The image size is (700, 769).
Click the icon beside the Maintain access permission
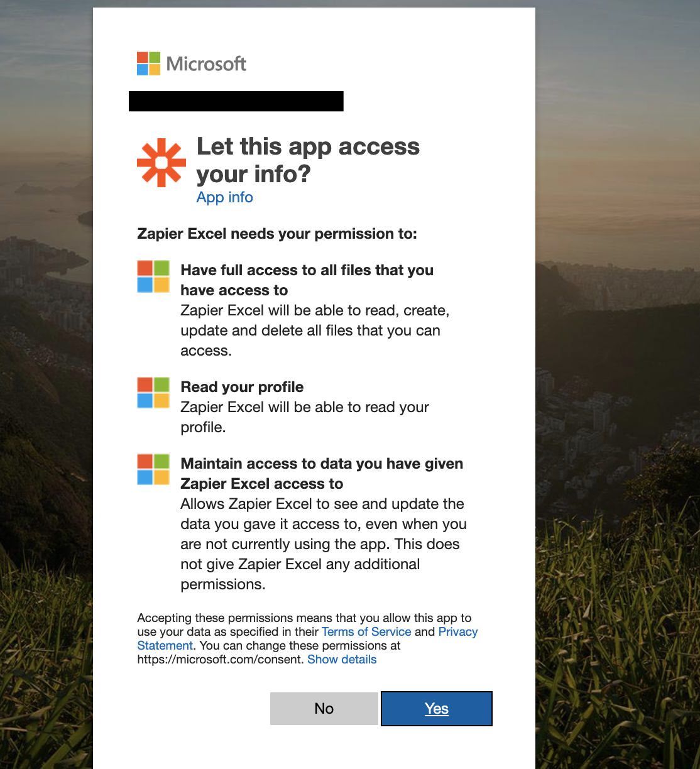[x=153, y=469]
